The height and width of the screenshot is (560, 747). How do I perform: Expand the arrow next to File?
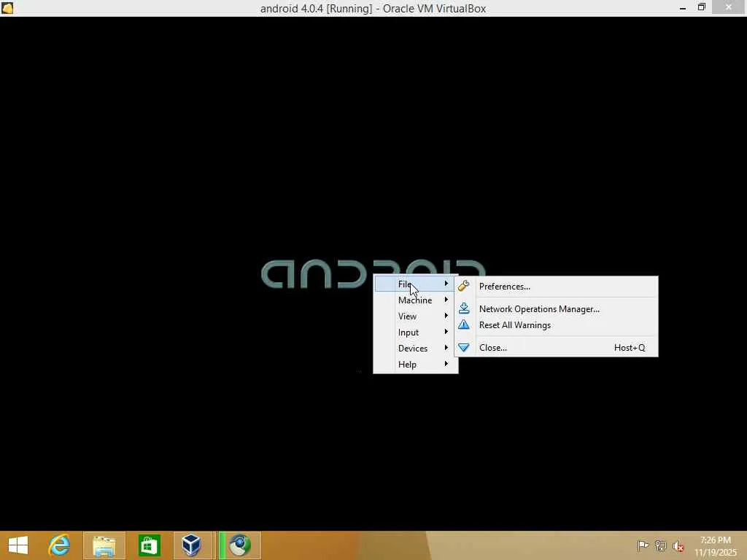tap(446, 284)
